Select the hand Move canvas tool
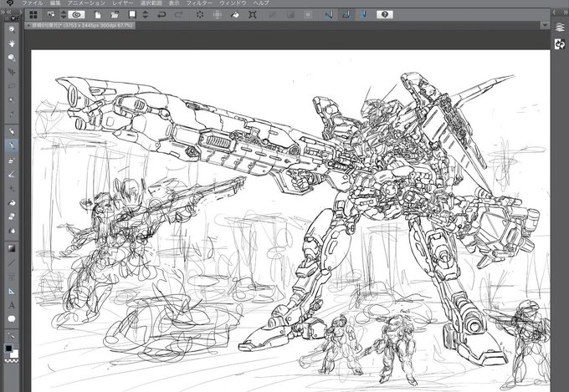 tap(12, 43)
